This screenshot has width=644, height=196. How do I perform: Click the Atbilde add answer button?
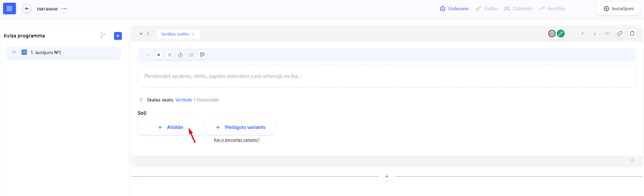point(170,127)
